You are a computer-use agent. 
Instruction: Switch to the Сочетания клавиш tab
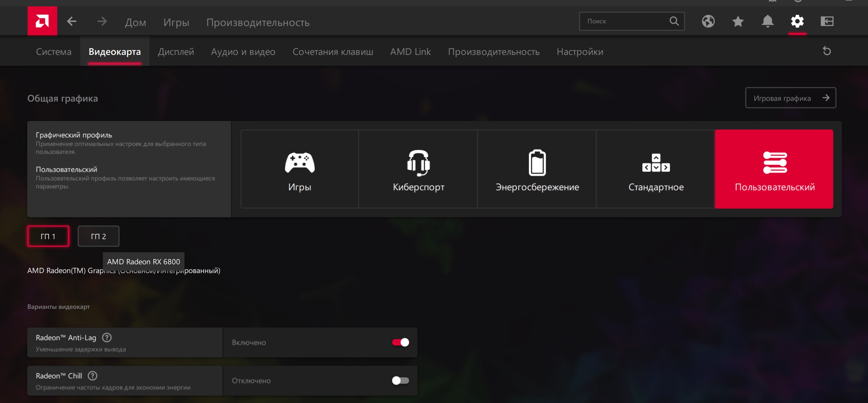(x=333, y=52)
